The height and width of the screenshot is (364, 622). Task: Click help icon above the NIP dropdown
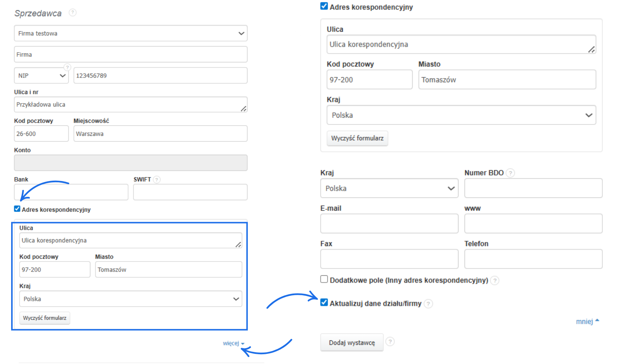(67, 67)
